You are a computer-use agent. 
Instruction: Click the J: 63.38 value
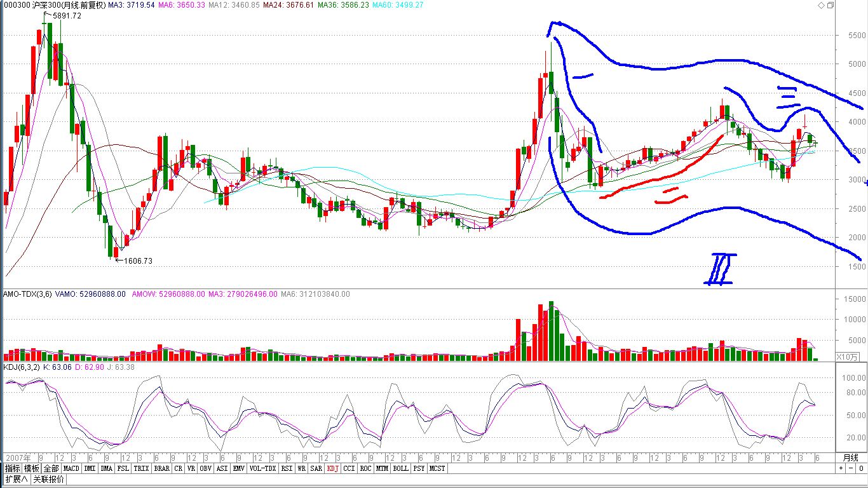121,367
